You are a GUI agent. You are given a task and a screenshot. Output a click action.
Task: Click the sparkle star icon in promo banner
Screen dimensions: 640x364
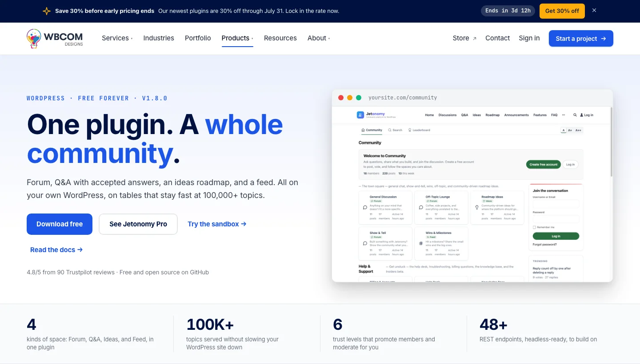(47, 11)
